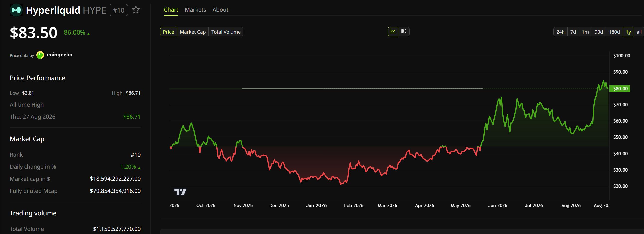This screenshot has width=644, height=234.
Task: Open the Markets tab
Action: point(195,10)
